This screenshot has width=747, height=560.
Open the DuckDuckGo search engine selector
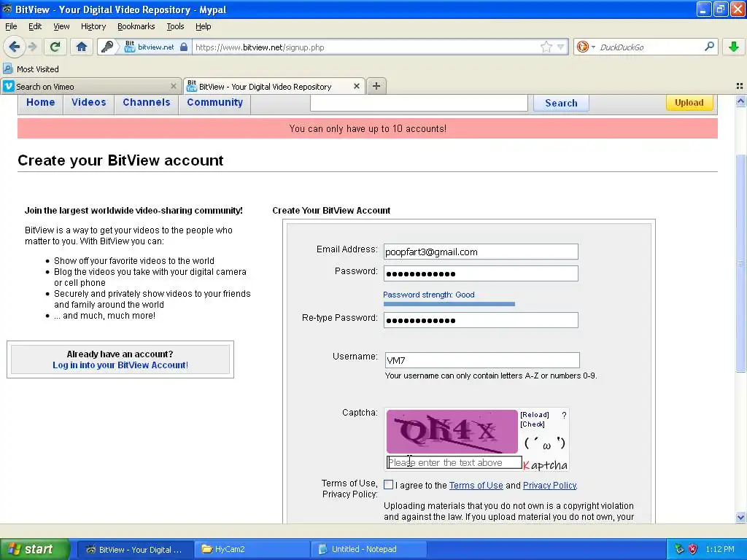coord(586,47)
